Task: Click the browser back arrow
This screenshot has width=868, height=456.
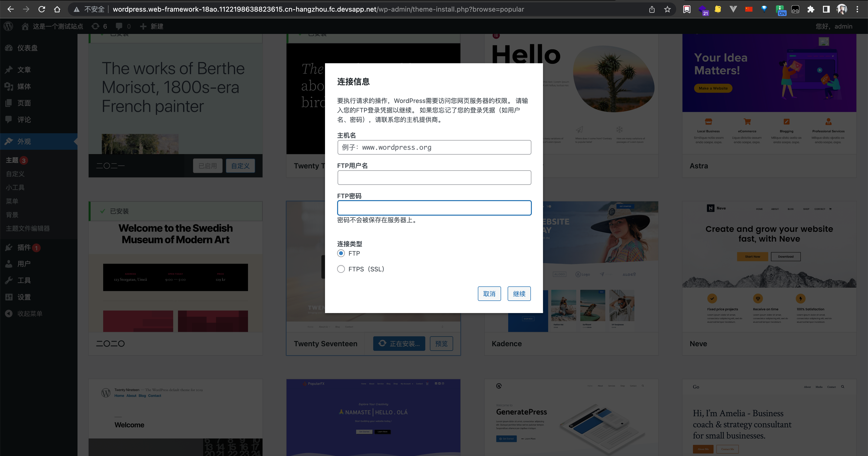Action: tap(11, 9)
